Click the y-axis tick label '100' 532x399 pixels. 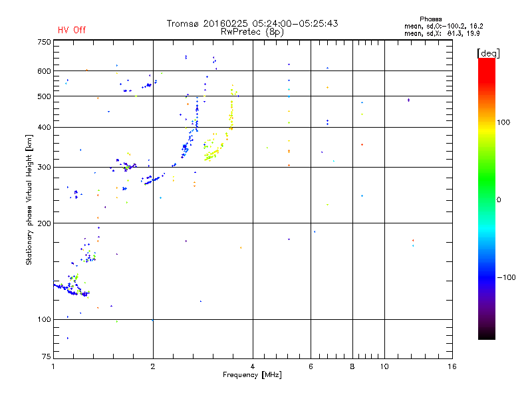point(44,320)
